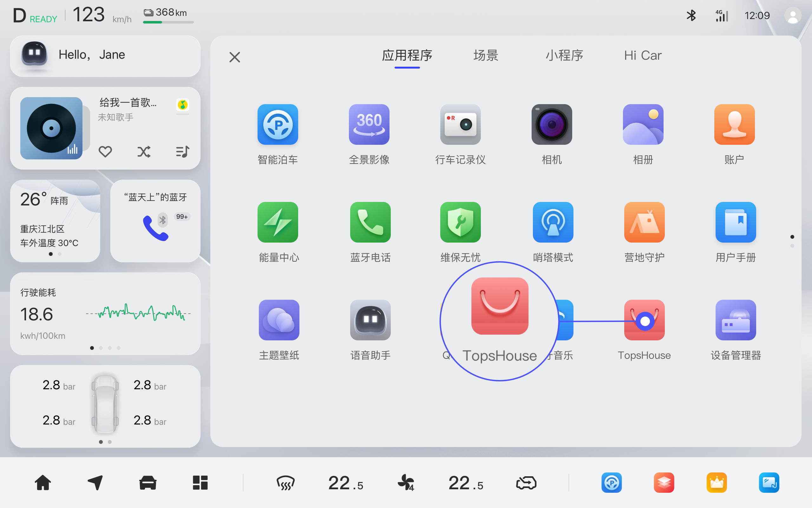Adjust right temperature 22.5
The height and width of the screenshot is (508, 812).
click(x=466, y=483)
